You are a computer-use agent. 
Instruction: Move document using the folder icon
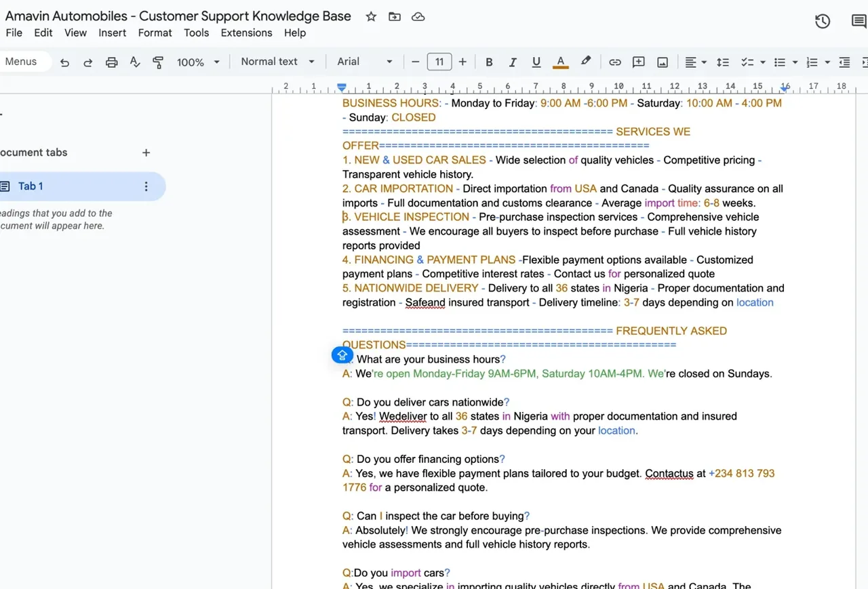coord(395,16)
